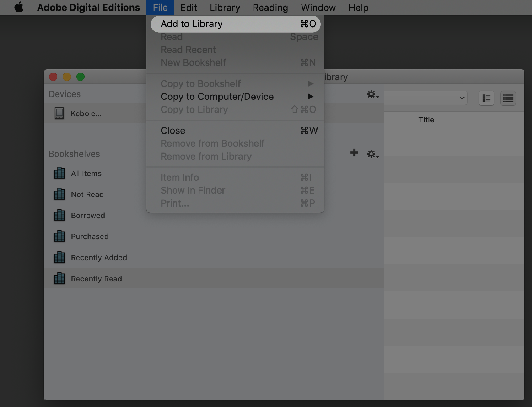Select the Recently Read bookshelf icon
Viewport: 532px width, 407px height.
pos(59,278)
